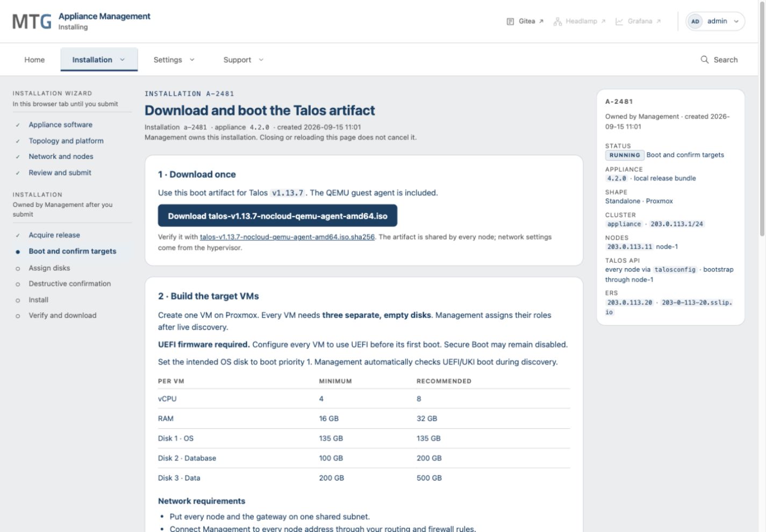Click the vCPU row label
766x532 pixels.
[x=167, y=399]
